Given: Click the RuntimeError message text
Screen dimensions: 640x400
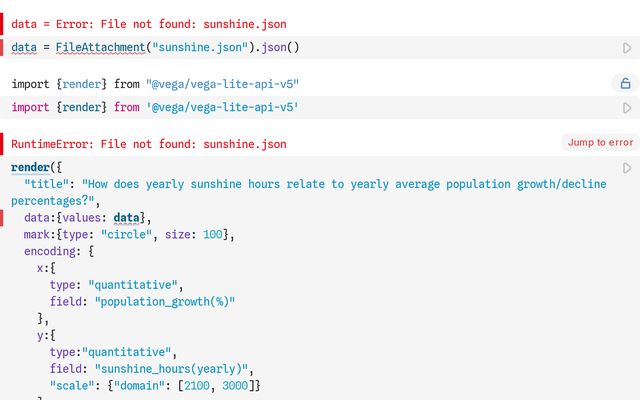Looking at the screenshot, I should coord(149,144).
